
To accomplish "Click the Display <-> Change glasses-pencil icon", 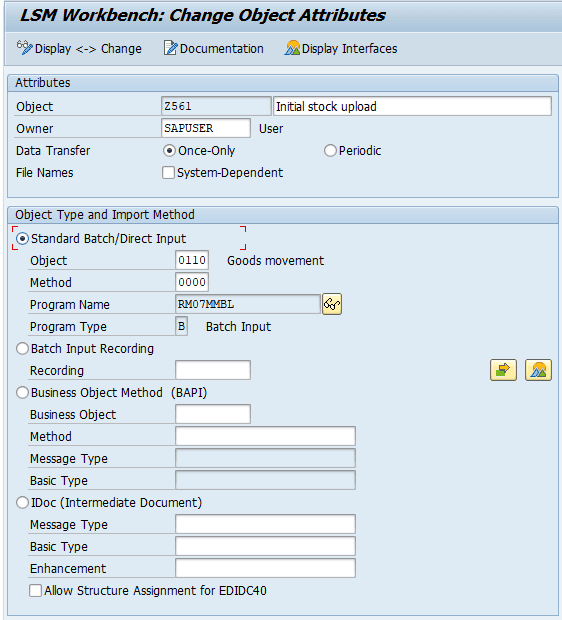I will click(x=24, y=48).
